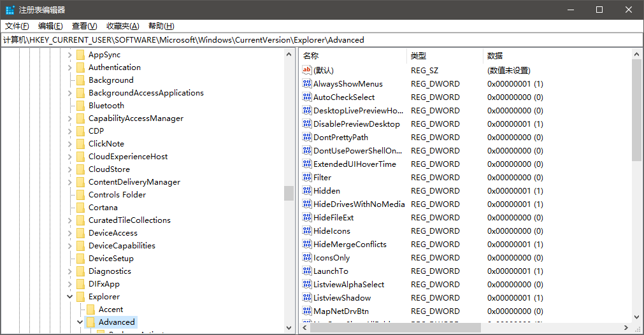Select the HideDrivesWithNoMedia value name
This screenshot has width=644, height=335.
(x=359, y=204)
